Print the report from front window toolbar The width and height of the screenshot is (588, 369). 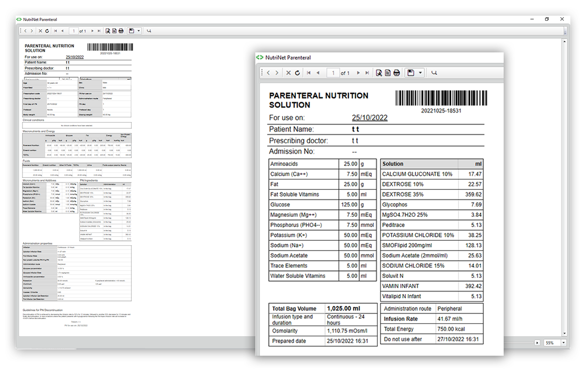[396, 73]
